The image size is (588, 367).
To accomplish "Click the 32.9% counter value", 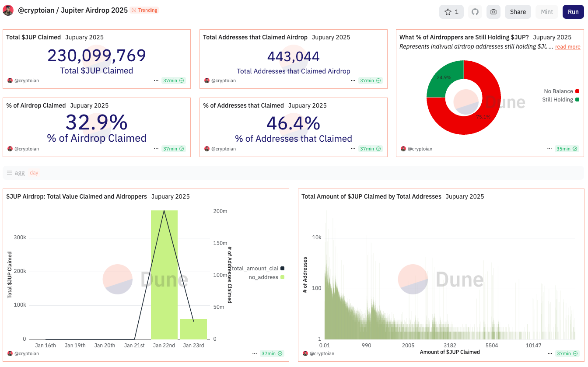I will (x=97, y=122).
